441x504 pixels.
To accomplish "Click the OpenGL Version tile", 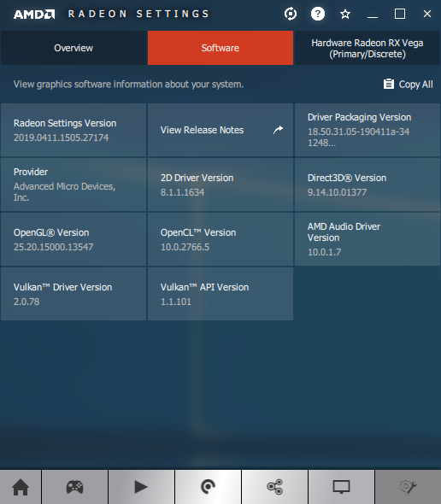I will pos(73,239).
